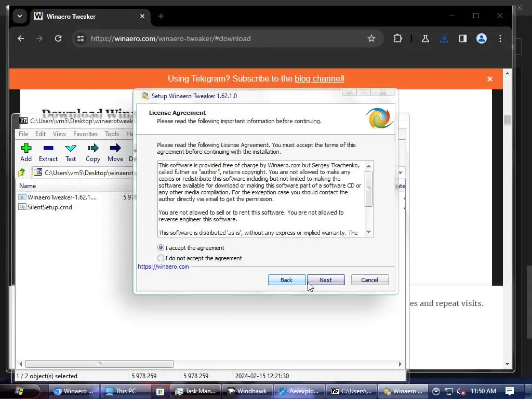The height and width of the screenshot is (399, 532).
Task: Open the Windows Start menu
Action: point(20,391)
